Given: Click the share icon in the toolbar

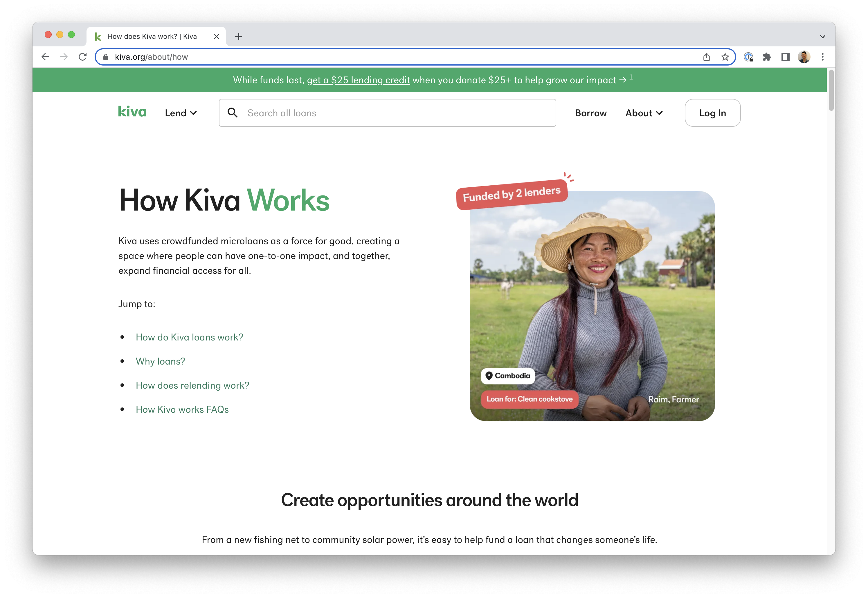Looking at the screenshot, I should click(x=707, y=57).
